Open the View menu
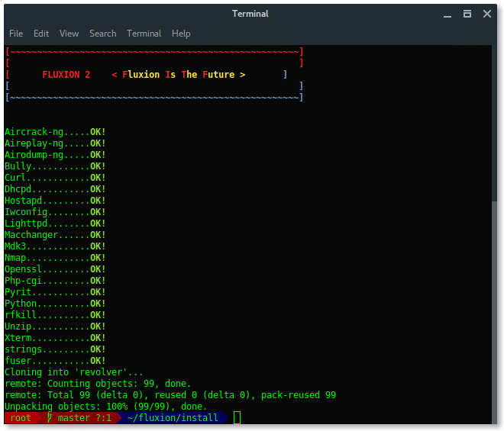This screenshot has width=504, height=431. pyautogui.click(x=69, y=34)
